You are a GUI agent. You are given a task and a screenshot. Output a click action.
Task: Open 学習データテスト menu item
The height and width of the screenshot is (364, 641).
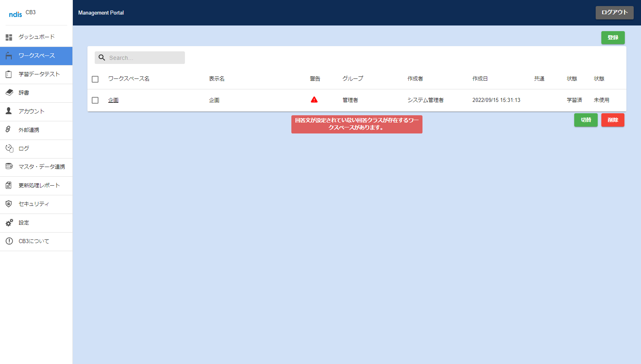coord(39,74)
